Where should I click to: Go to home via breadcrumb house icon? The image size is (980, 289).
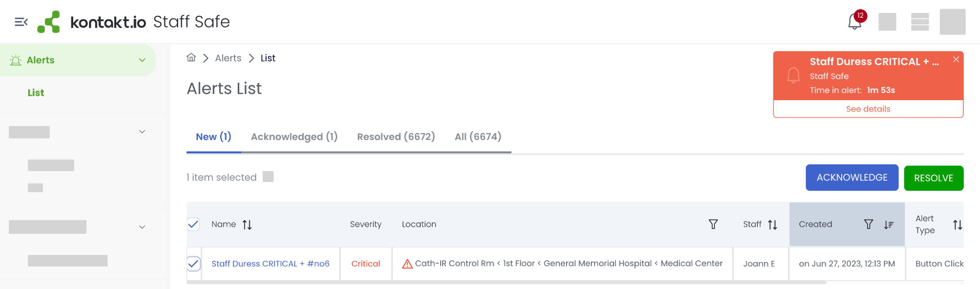click(191, 58)
